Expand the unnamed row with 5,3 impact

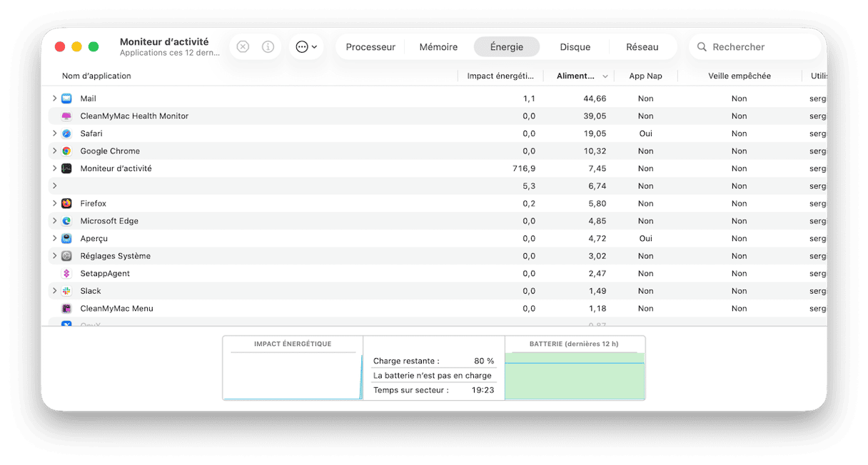(54, 186)
